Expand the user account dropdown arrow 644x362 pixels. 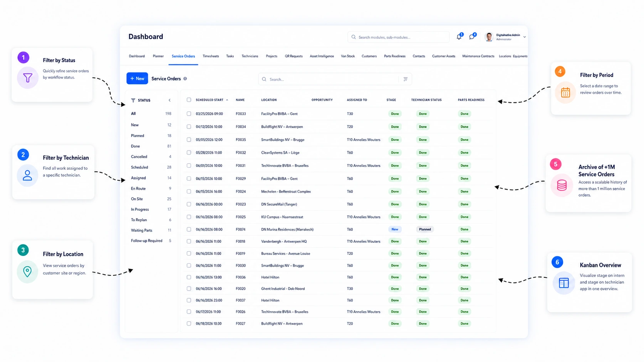524,37
